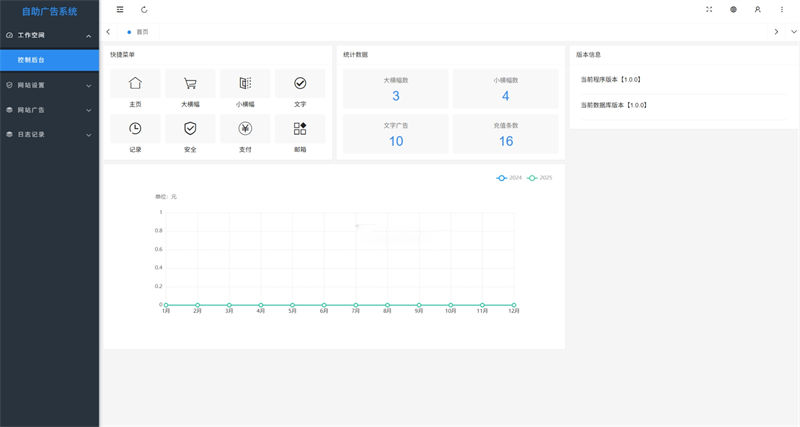Screen dimensions: 800x427
Task: Expand the 网站广告 sidebar menu
Action: coord(49,110)
